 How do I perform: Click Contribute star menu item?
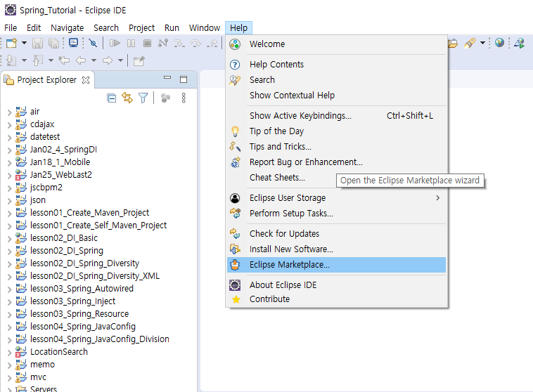click(x=337, y=299)
